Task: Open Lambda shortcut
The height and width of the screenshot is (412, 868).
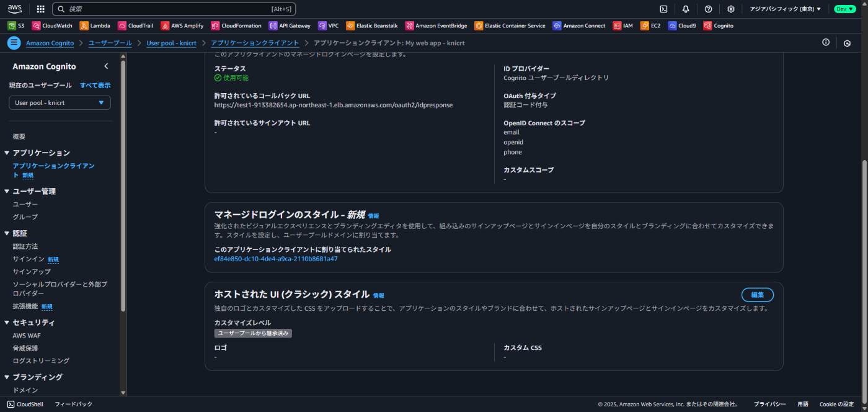Action: [95, 25]
